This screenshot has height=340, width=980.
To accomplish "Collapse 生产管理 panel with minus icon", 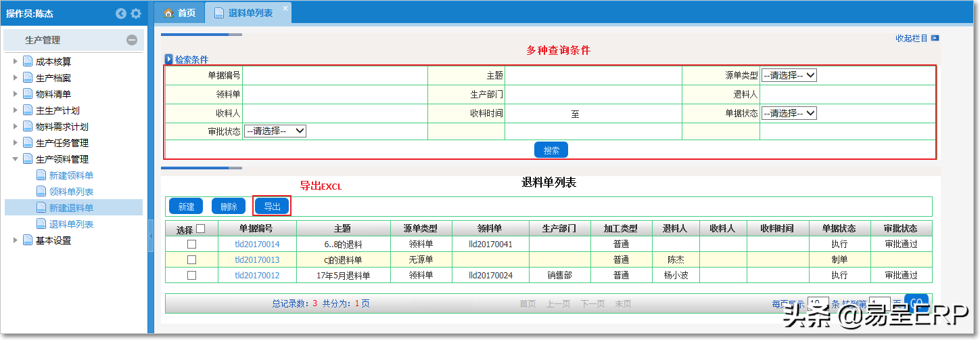I will coord(132,40).
